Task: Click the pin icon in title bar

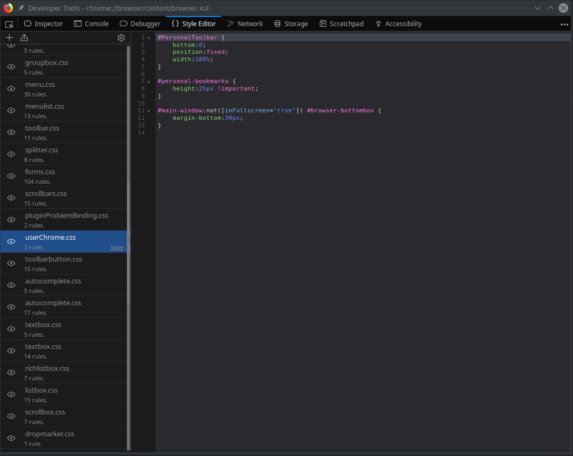Action: click(21, 8)
